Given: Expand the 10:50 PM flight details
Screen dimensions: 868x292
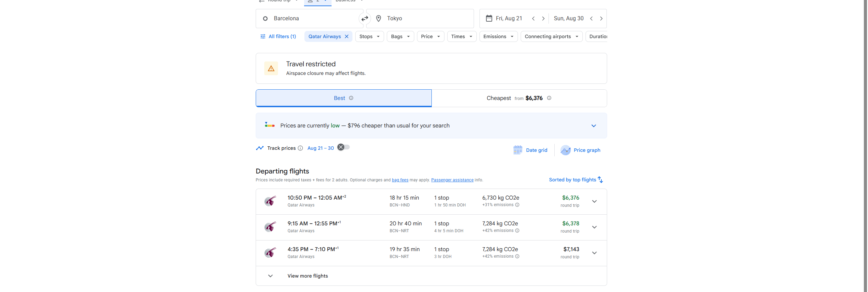Looking at the screenshot, I should 594,201.
